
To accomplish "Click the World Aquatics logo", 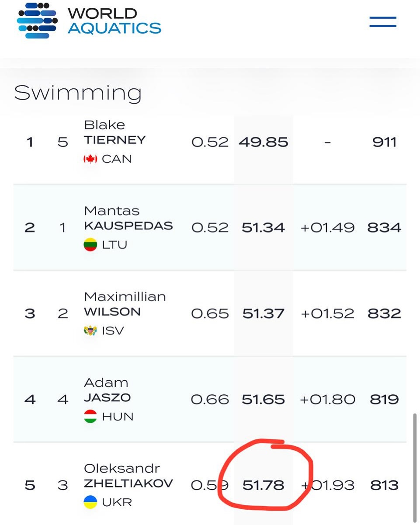I will pyautogui.click(x=89, y=21).
